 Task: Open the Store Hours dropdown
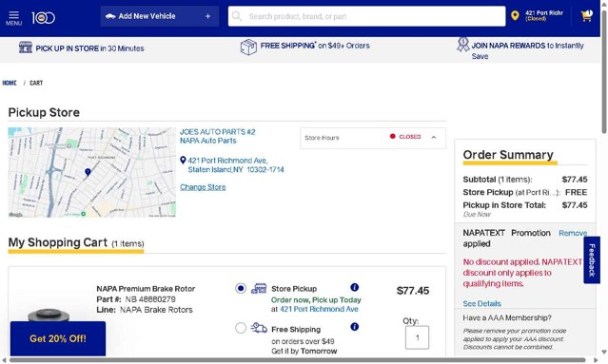(373, 138)
